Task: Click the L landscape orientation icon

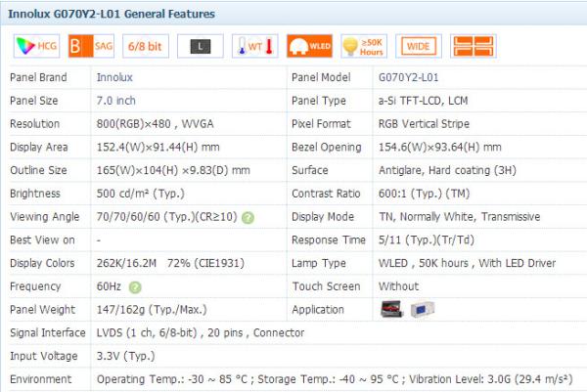Action: tap(201, 46)
